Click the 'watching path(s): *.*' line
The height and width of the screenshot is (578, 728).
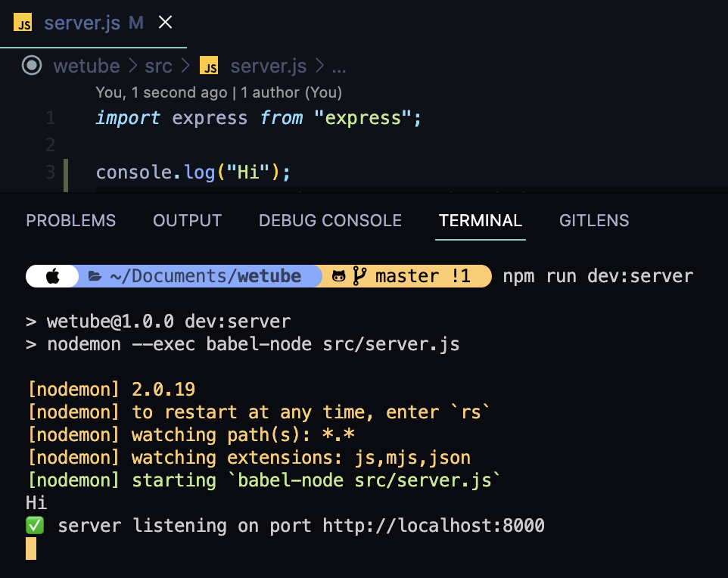point(191,434)
